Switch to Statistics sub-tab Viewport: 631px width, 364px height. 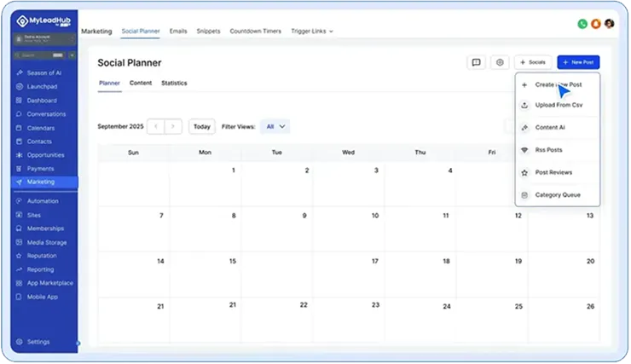(174, 84)
